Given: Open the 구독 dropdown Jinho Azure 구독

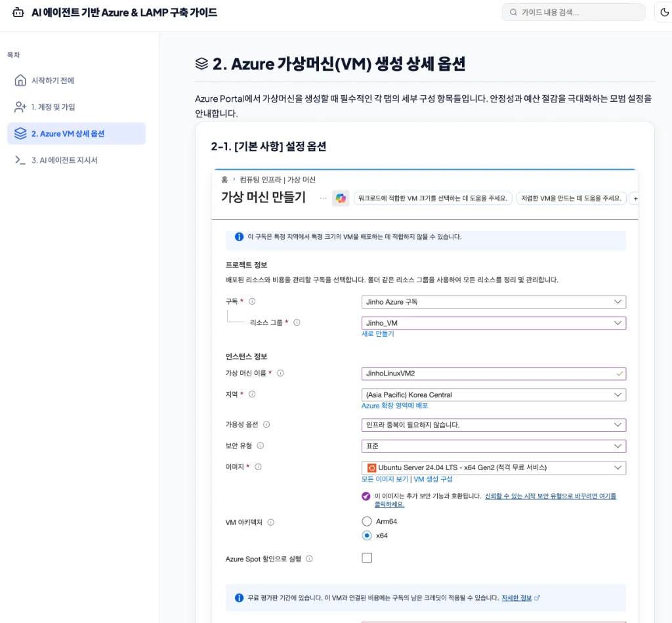Looking at the screenshot, I should pos(493,302).
